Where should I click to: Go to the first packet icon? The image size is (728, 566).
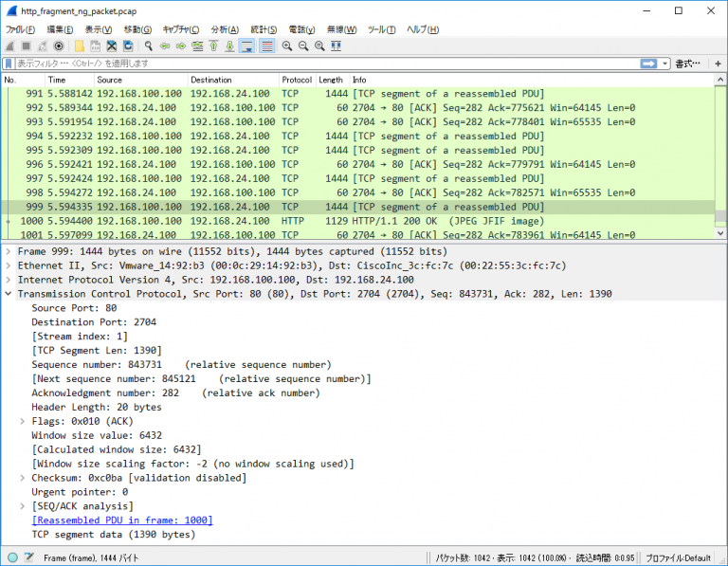point(214,46)
